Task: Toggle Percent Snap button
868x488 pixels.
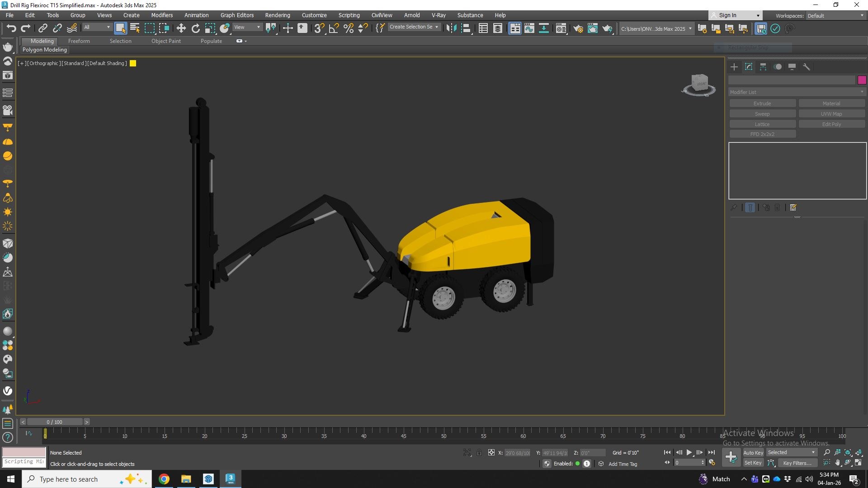Action: click(348, 28)
